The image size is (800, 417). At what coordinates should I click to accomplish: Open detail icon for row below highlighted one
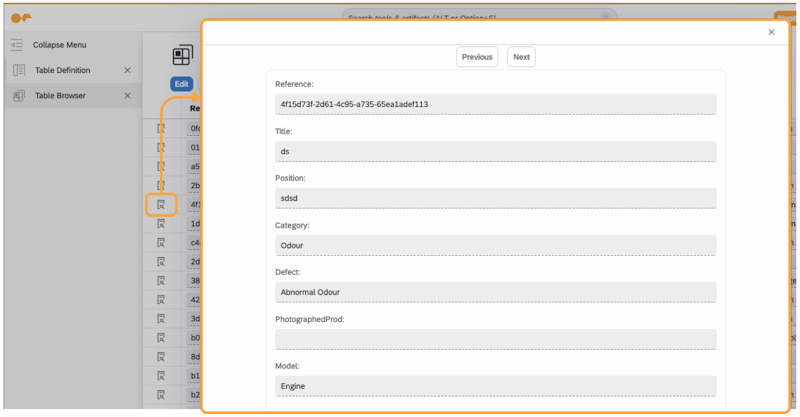point(160,224)
